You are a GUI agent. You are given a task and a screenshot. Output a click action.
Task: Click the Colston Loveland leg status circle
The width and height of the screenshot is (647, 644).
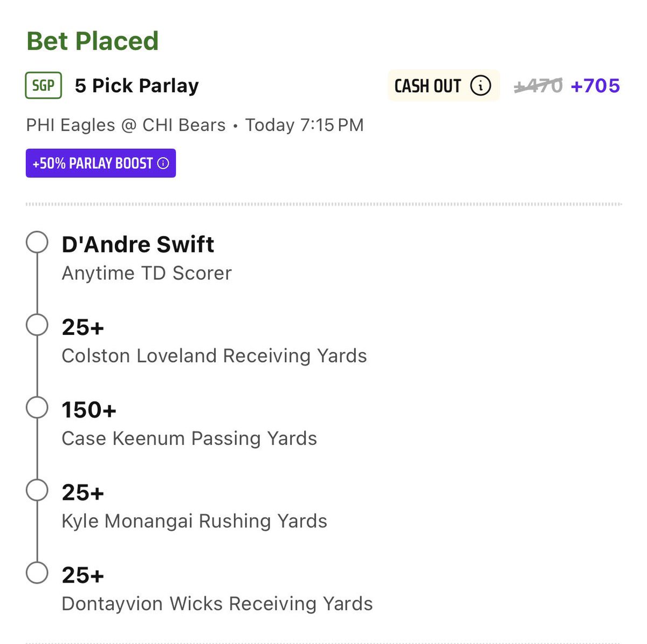tap(37, 325)
